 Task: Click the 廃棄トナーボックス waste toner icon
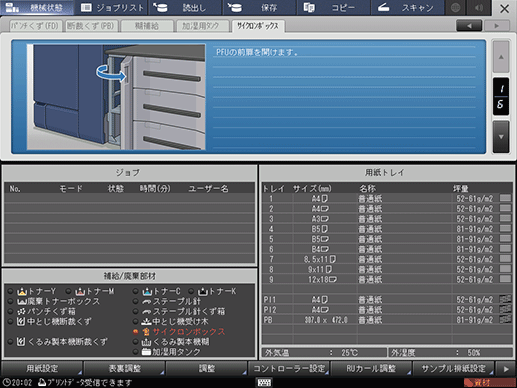pos(22,302)
